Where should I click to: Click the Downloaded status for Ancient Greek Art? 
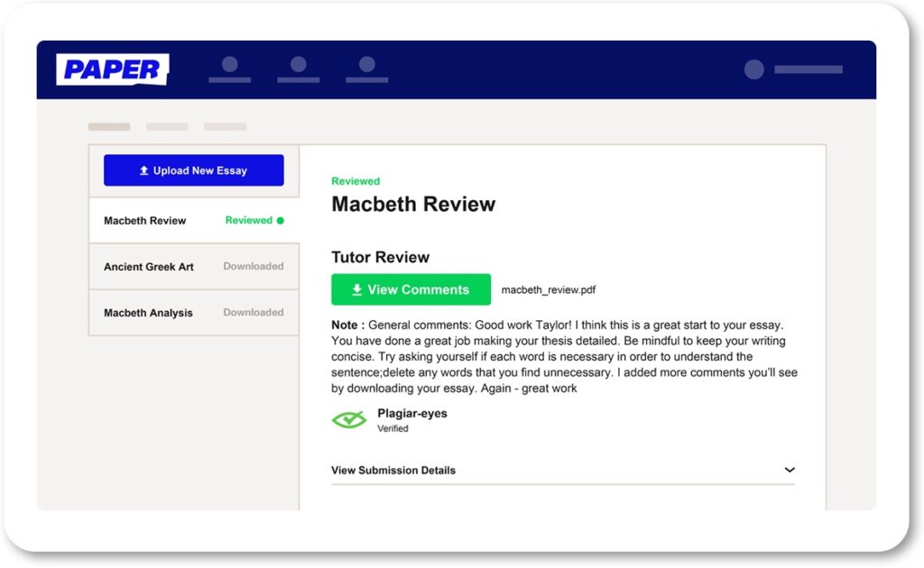254,267
